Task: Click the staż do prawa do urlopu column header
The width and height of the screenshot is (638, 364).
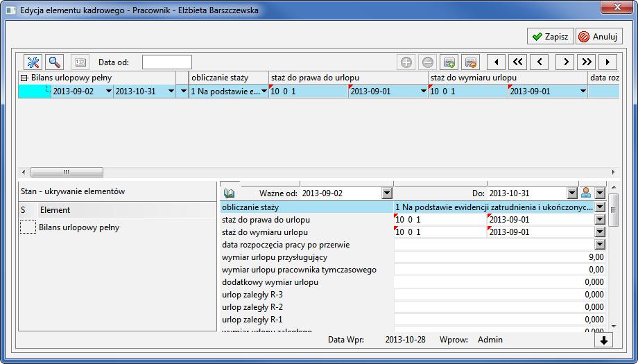Action: tap(348, 78)
